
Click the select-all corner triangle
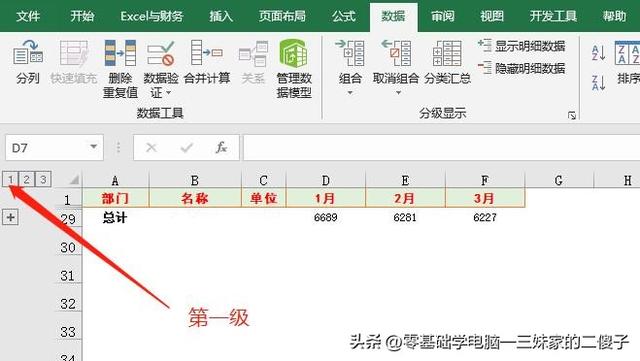[x=74, y=179]
